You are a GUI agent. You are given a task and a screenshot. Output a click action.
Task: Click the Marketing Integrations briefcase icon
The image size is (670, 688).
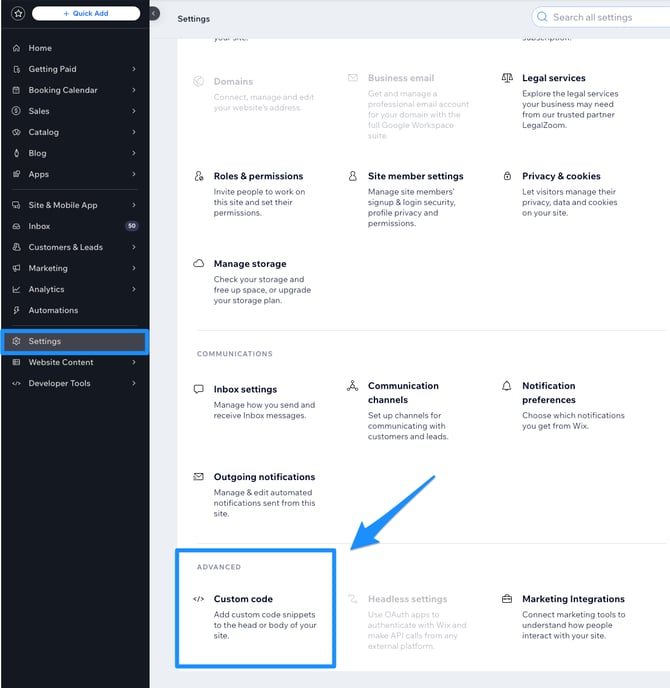(507, 599)
